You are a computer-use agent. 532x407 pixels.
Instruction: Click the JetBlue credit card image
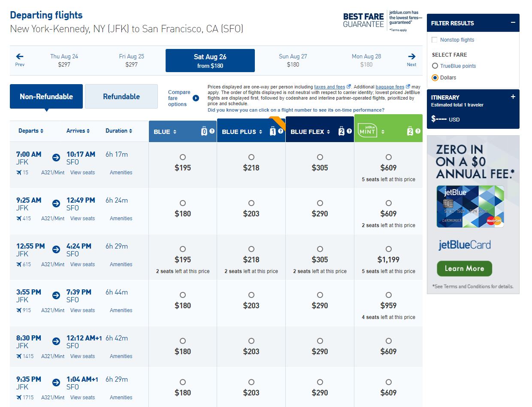coord(470,207)
